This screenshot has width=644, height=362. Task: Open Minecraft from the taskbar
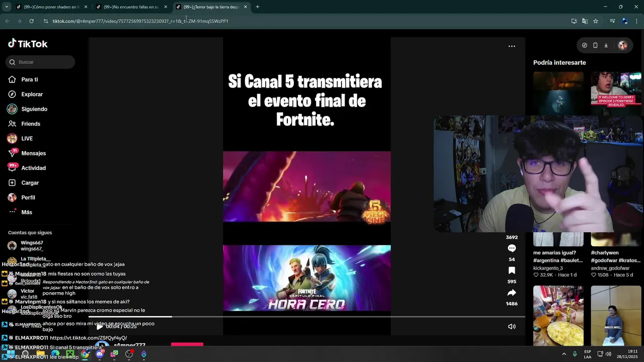[x=70, y=354]
